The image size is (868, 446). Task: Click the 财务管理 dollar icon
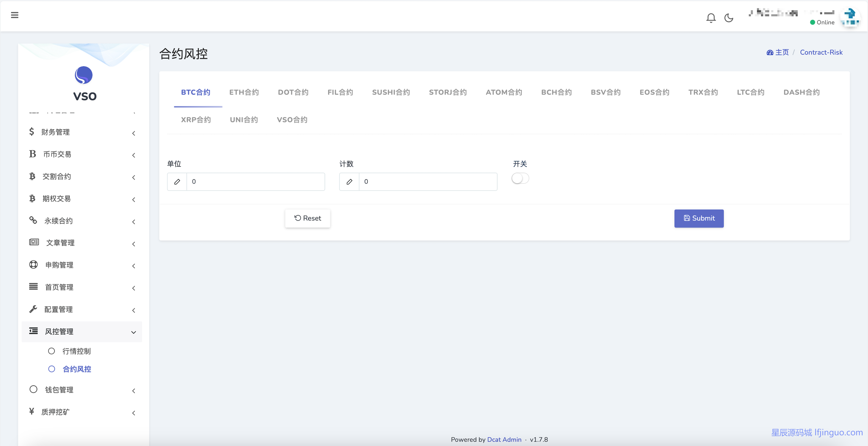32,132
